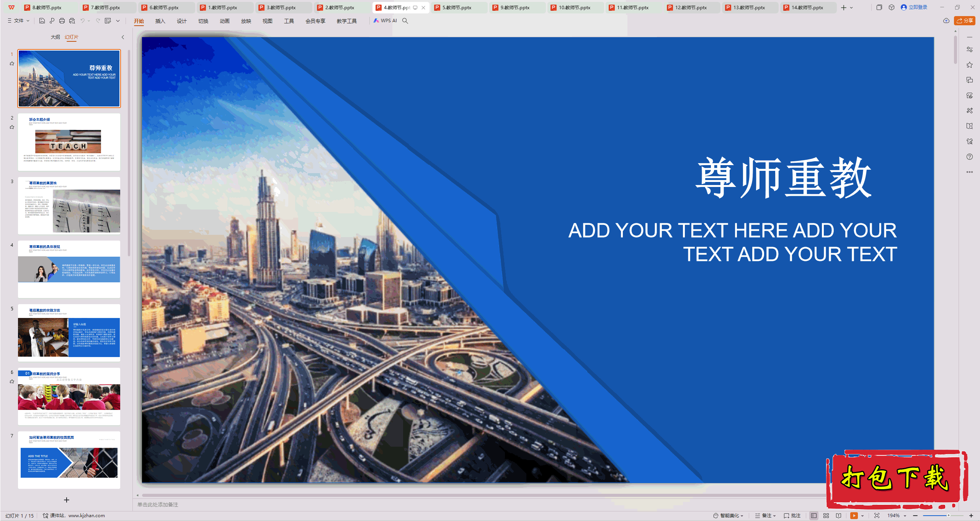Open the 教学工具 ribbon tab

[x=347, y=21]
